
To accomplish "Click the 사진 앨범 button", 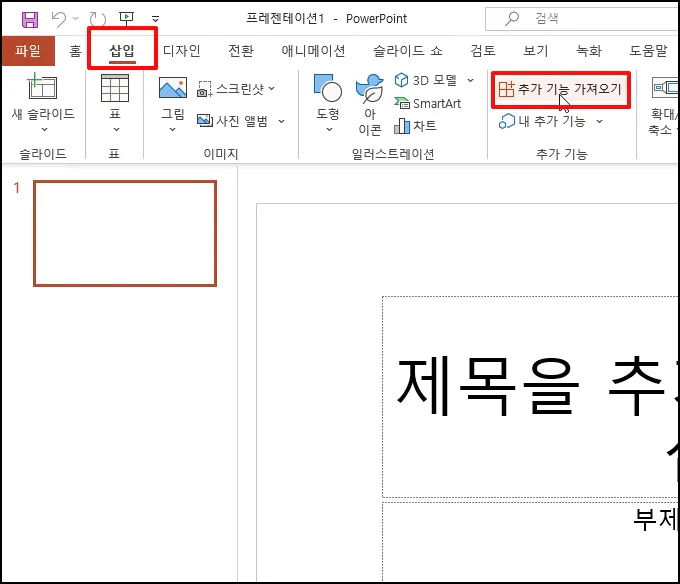I will [232, 121].
